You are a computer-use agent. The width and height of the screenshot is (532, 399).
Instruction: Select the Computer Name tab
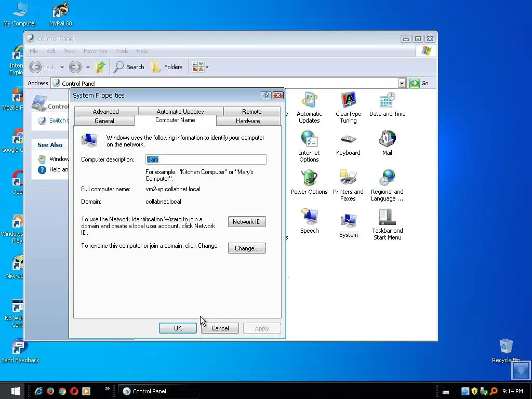[175, 120]
